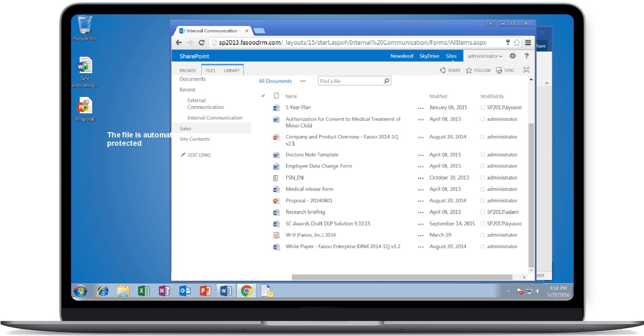The height and width of the screenshot is (336, 644).
Task: Open File Explorer from the taskbar
Action: tap(123, 291)
